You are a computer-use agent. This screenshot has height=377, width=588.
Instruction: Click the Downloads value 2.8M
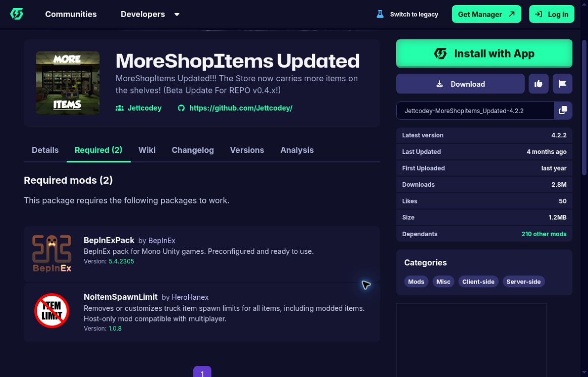pos(559,185)
